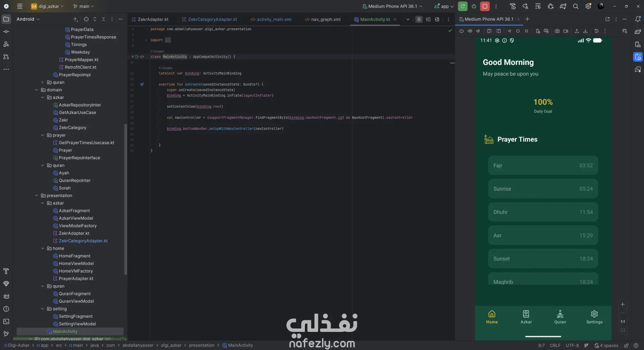Select opened file in Project panel
The height and width of the screenshot is (350, 644).
[86, 19]
